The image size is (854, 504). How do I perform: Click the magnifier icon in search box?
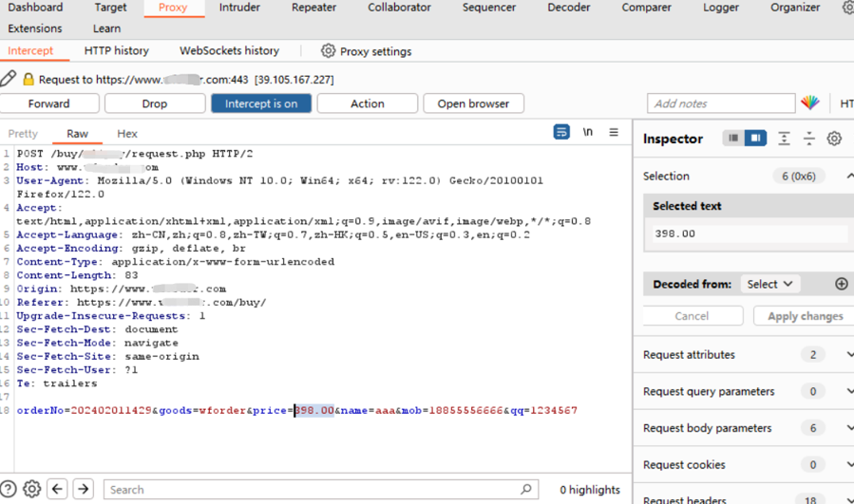526,489
